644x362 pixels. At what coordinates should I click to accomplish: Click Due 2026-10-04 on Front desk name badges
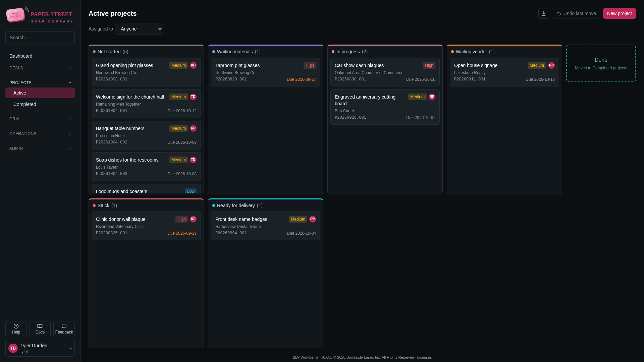pyautogui.click(x=301, y=233)
